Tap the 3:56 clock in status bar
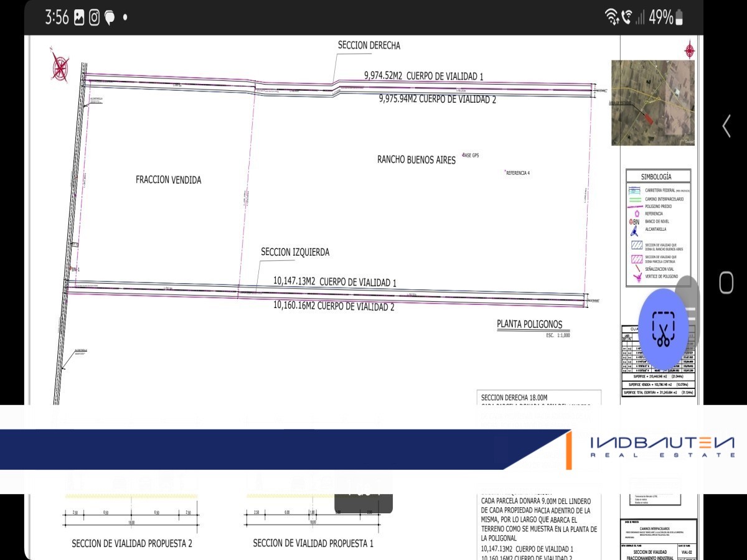This screenshot has width=747, height=560. [x=57, y=17]
